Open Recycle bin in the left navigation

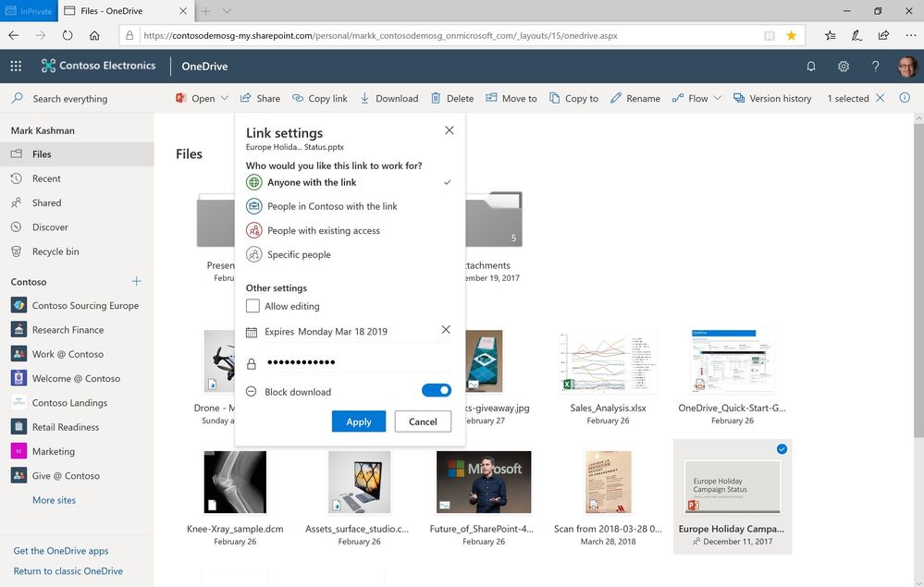(77, 251)
